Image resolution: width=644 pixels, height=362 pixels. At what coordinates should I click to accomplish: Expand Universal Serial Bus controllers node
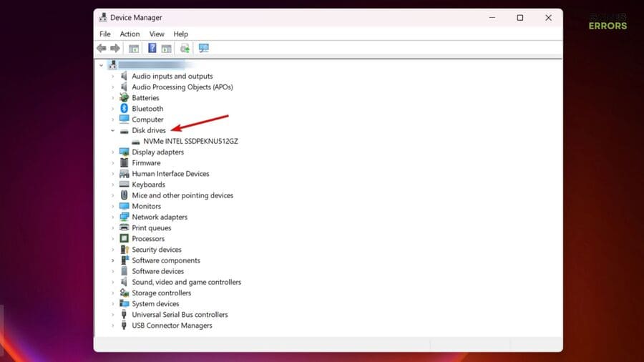point(112,315)
